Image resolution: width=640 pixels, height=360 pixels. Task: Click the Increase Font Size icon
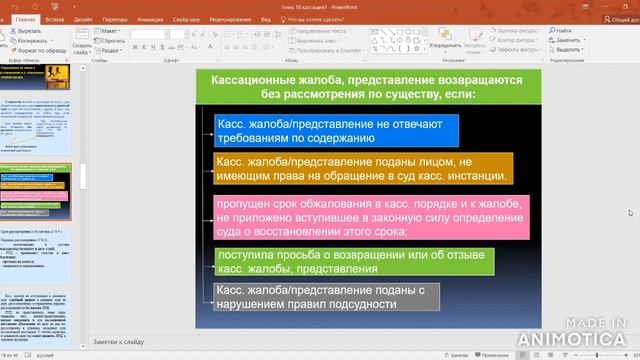(x=194, y=35)
